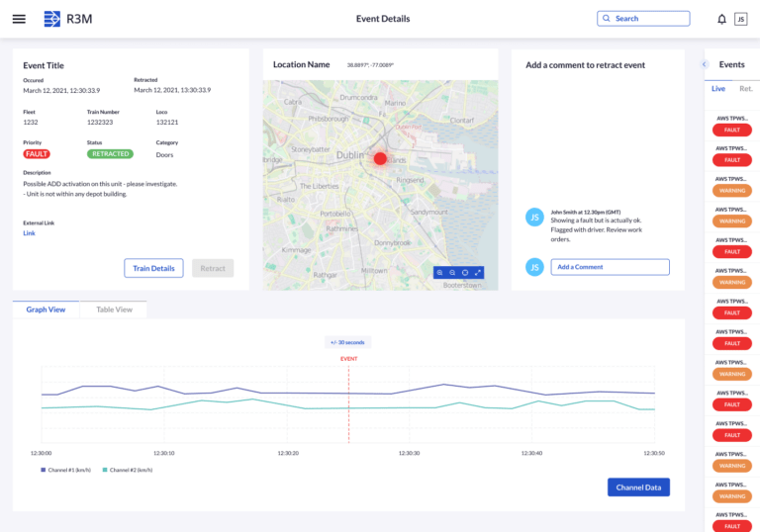The height and width of the screenshot is (532, 760).
Task: Select the +/- 30 seconds range chip
Action: [x=347, y=342]
